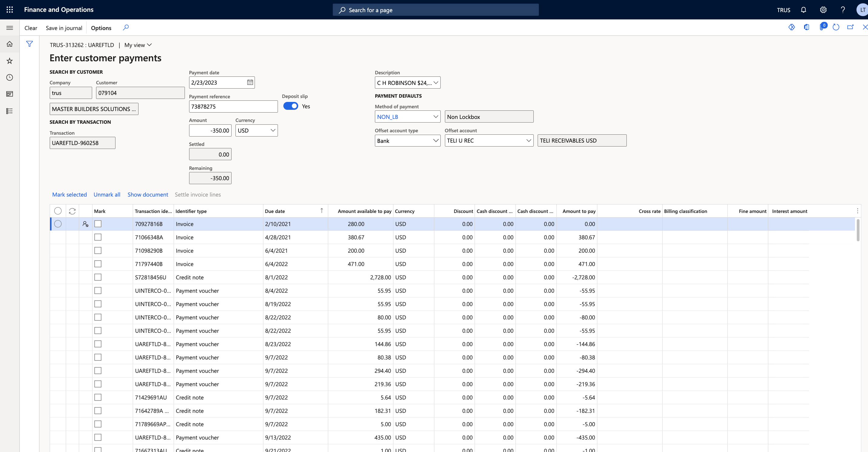Open the Currency USD dropdown
868x452 pixels.
pos(272,130)
